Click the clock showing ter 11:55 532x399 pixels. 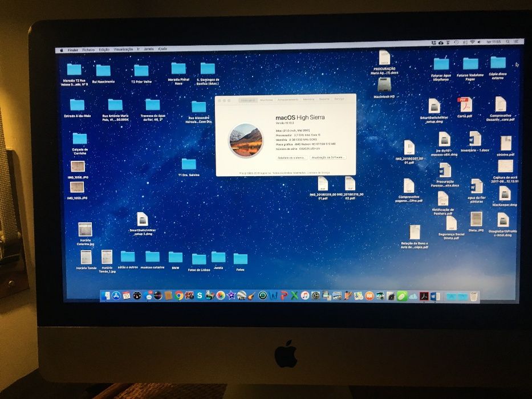click(x=494, y=42)
